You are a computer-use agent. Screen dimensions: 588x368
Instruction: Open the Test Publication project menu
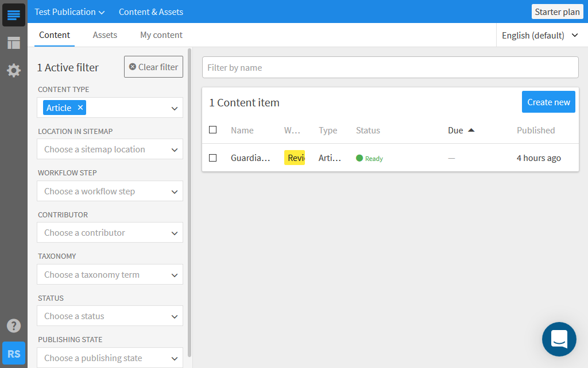tap(69, 12)
